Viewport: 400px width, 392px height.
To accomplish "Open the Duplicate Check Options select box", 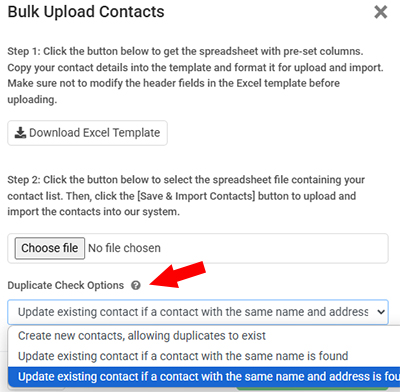I will click(x=198, y=312).
